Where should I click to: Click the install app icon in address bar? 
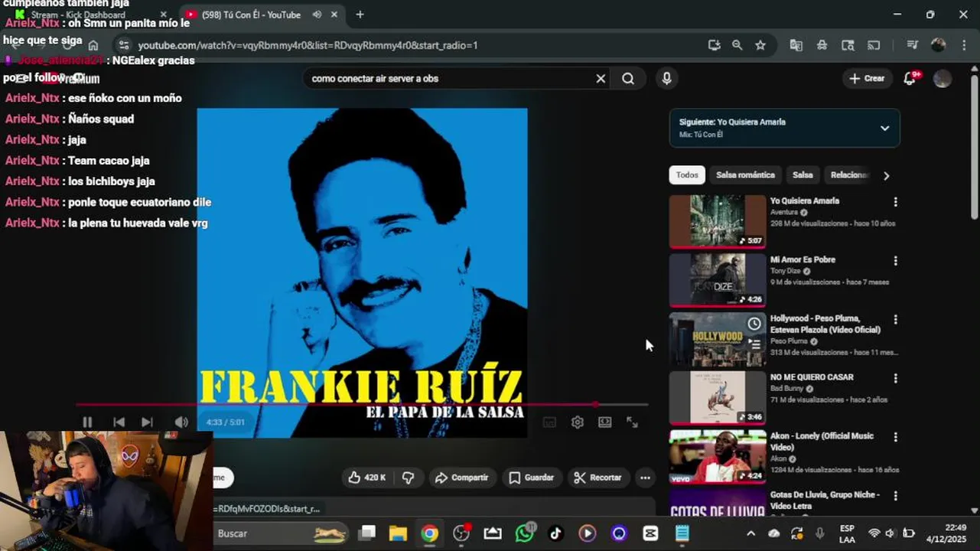click(714, 45)
